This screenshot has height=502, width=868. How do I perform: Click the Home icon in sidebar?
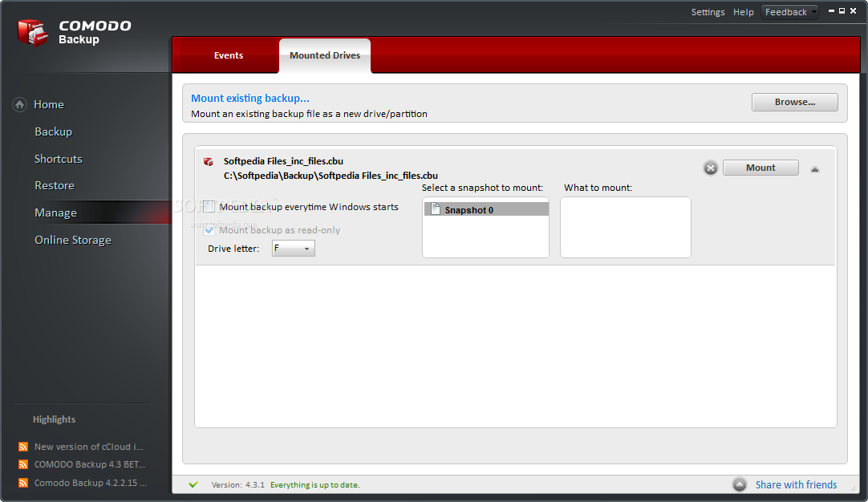pyautogui.click(x=19, y=104)
